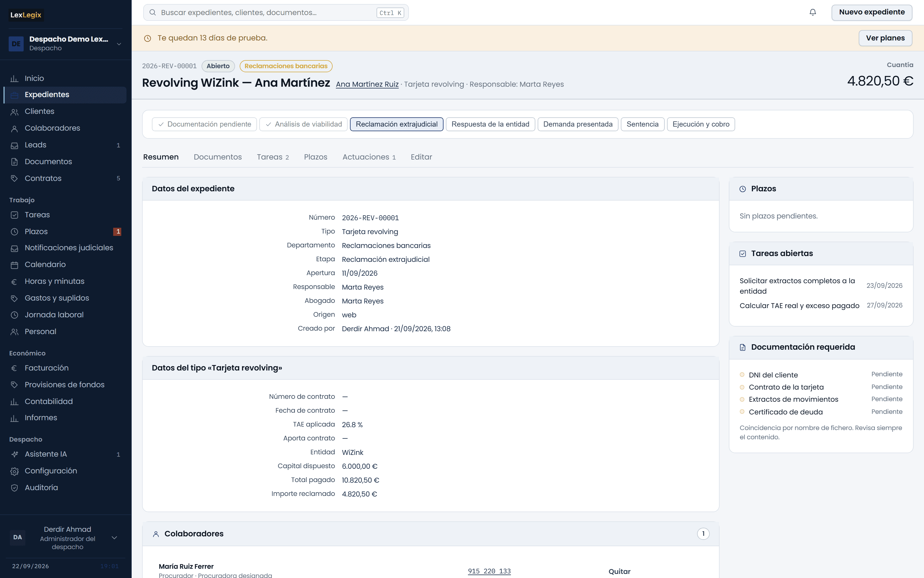The height and width of the screenshot is (578, 924).
Task: Click the Documentos file icon in sidebar
Action: pyautogui.click(x=14, y=162)
